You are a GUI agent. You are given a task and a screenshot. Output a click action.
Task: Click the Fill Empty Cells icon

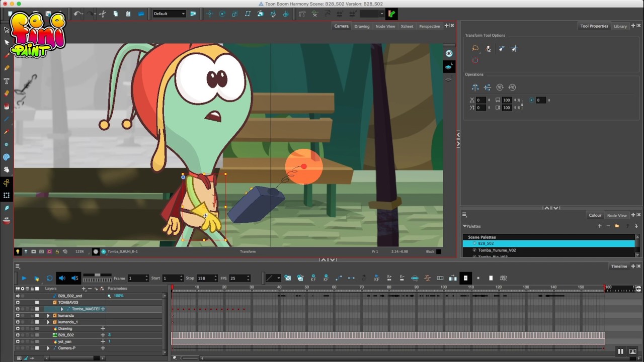pos(440,278)
